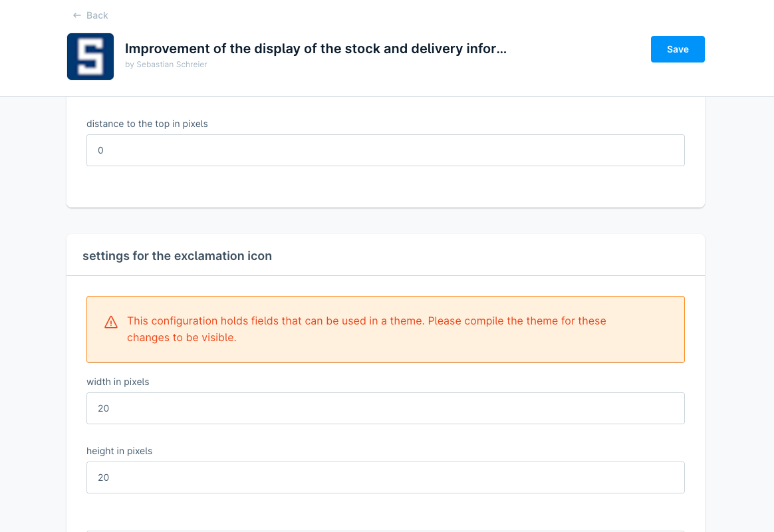Click the theme configuration warning message text
774x532 pixels.
[x=366, y=321]
